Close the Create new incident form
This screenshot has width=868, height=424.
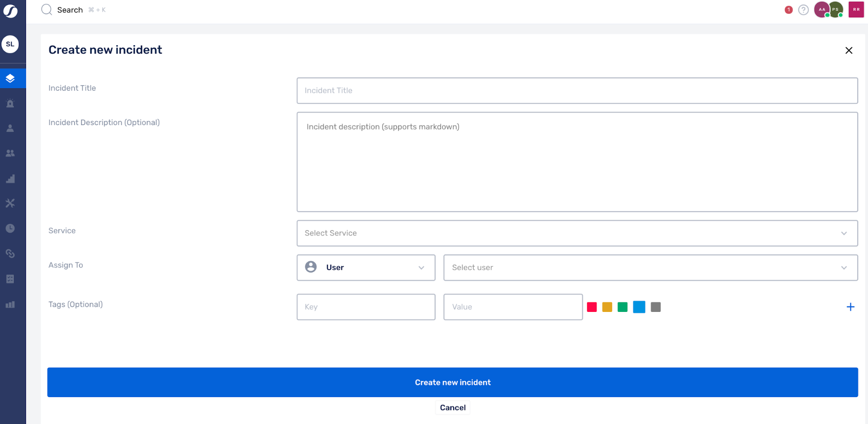849,50
